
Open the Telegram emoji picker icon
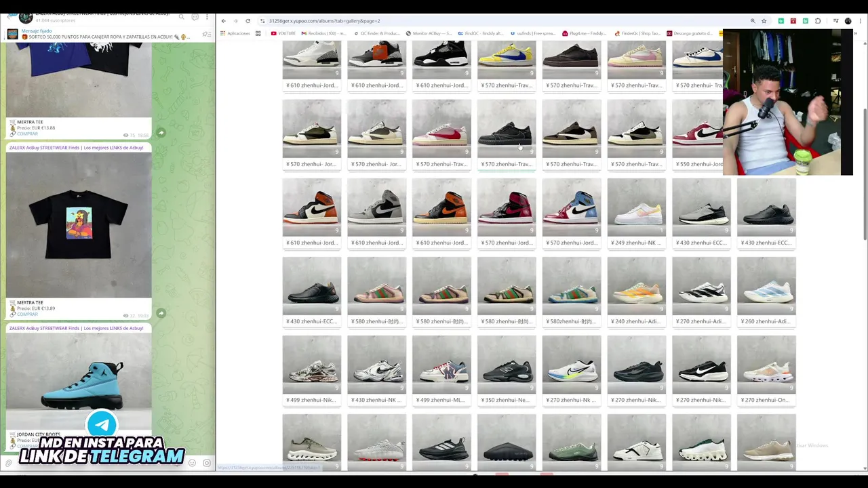coord(193,464)
